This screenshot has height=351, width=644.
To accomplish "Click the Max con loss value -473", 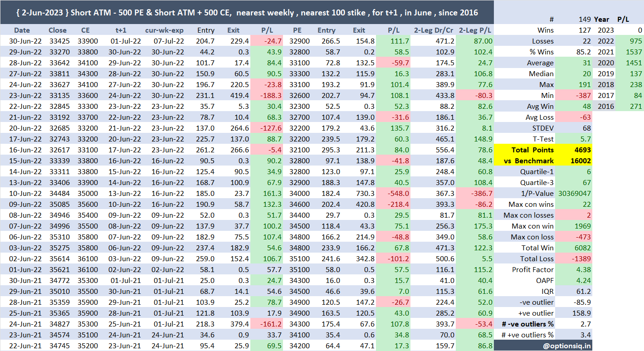I will [x=583, y=237].
